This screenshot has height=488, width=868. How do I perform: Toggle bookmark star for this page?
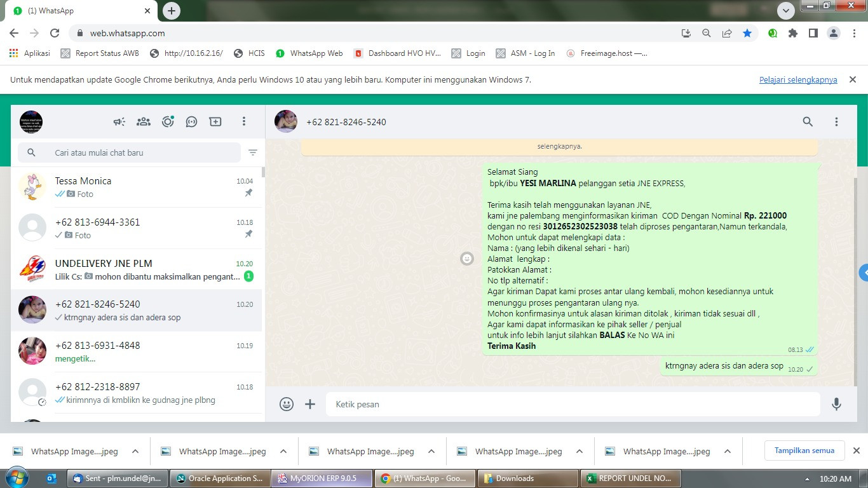point(747,33)
